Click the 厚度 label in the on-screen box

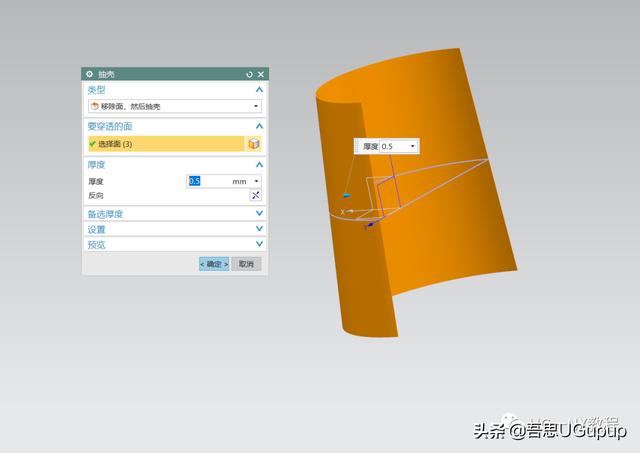pos(371,146)
